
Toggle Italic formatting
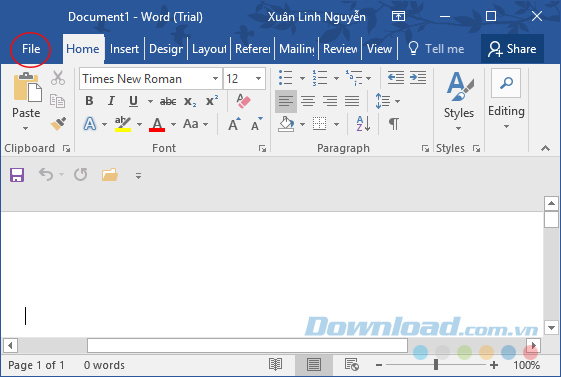[111, 101]
